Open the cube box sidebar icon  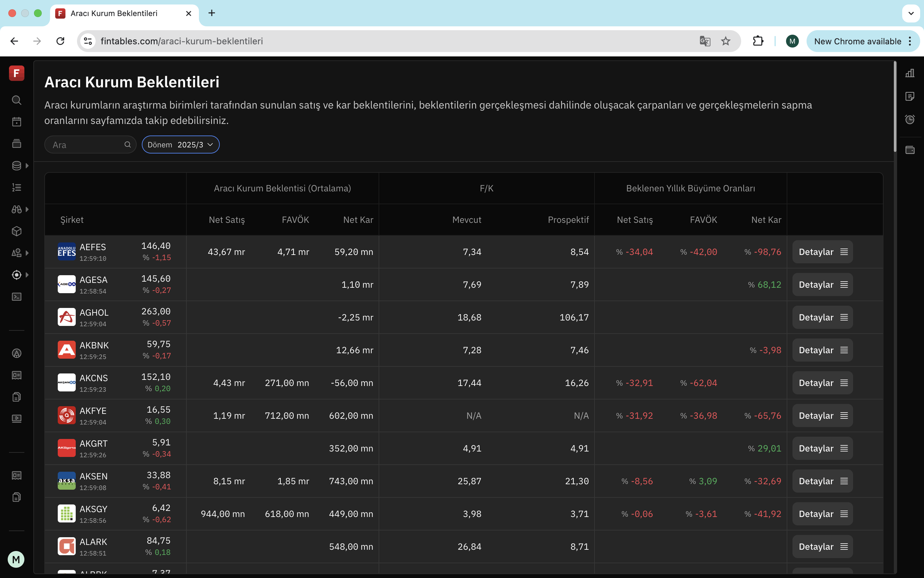[16, 231]
